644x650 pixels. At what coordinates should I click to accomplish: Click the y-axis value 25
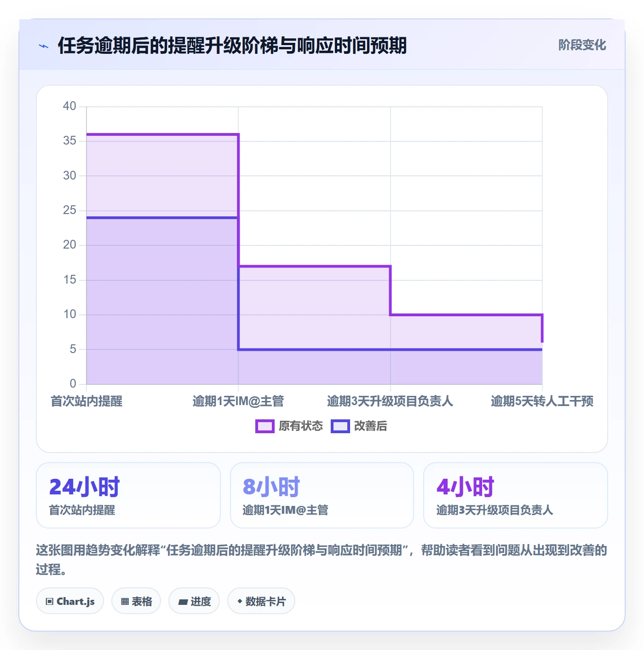(69, 210)
